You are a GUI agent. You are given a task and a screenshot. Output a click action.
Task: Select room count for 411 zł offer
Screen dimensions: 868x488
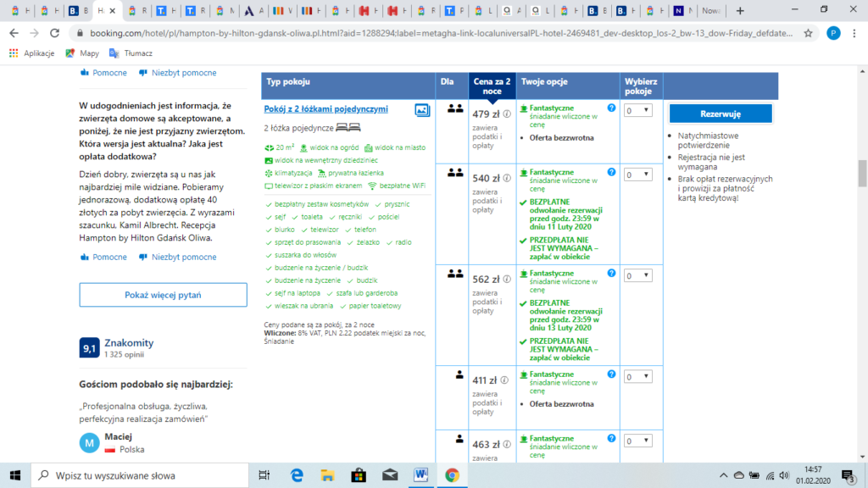(x=637, y=377)
